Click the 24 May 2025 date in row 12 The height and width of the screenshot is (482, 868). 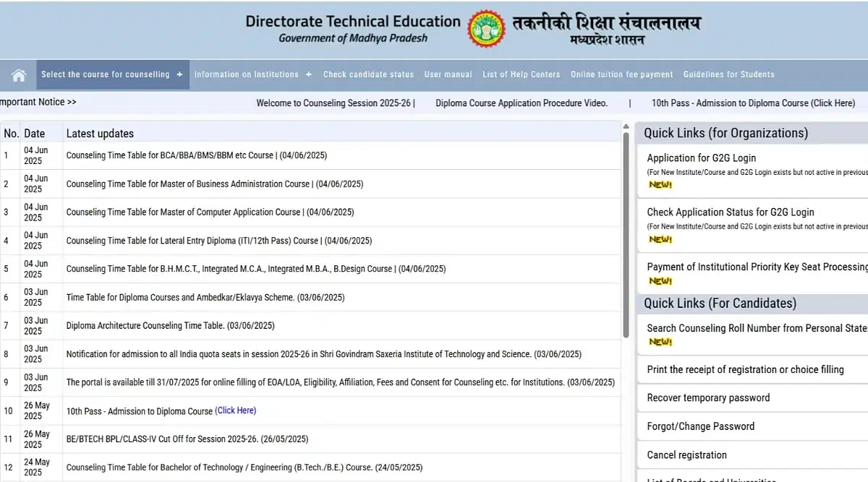coord(37,468)
